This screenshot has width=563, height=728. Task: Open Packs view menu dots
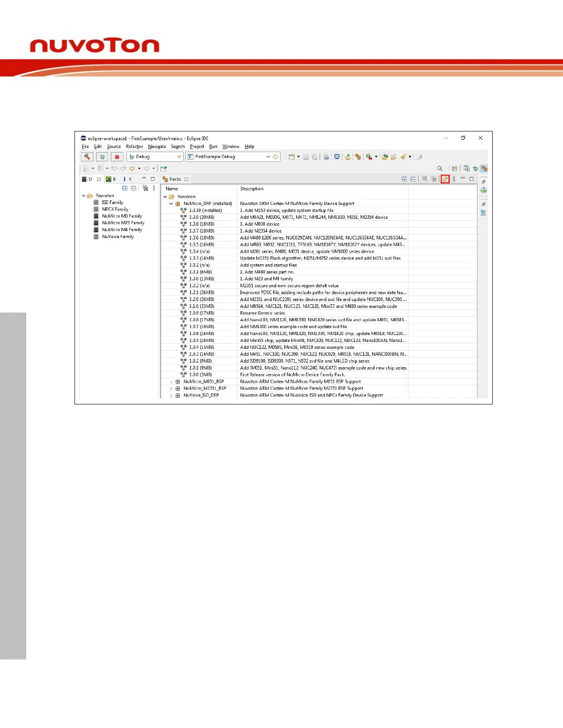point(454,179)
